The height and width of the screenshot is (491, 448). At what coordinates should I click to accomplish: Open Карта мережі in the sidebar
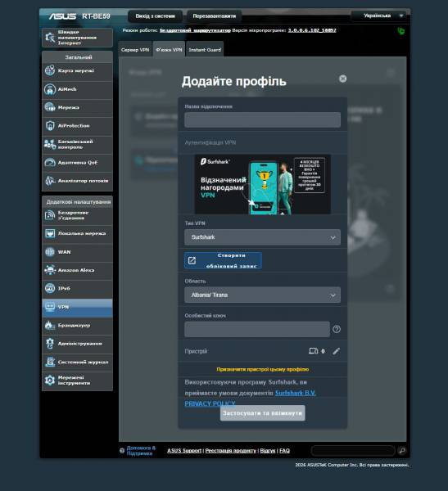click(x=77, y=70)
